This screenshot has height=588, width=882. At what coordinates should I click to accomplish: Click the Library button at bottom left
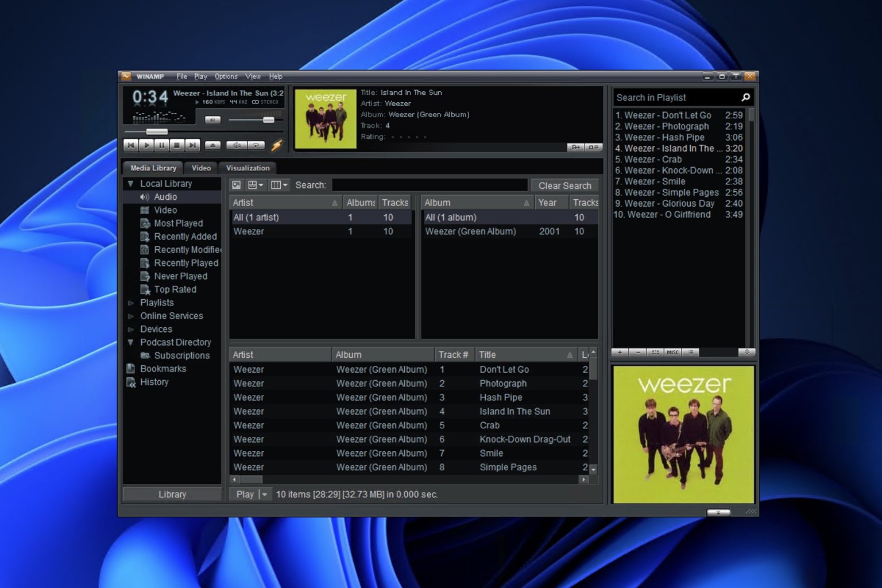click(x=172, y=494)
